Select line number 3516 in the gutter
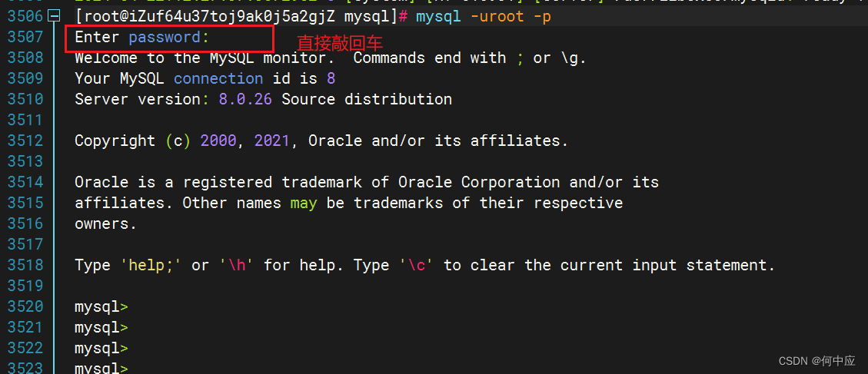Viewport: 868px width, 374px height. point(25,224)
